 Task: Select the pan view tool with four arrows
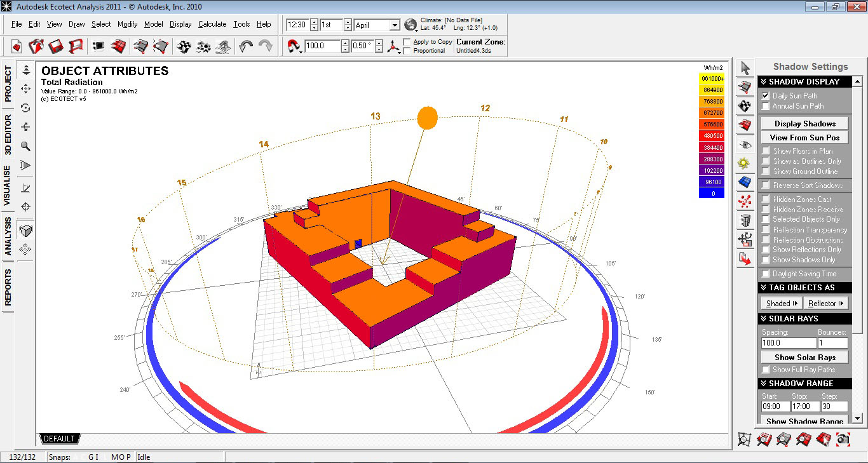[26, 88]
